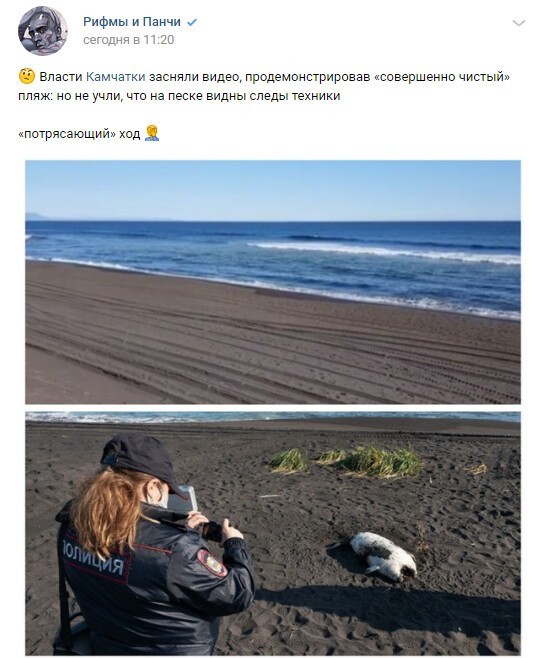Click the «потрясающий» ход text line
539x658 pixels.
[79, 133]
